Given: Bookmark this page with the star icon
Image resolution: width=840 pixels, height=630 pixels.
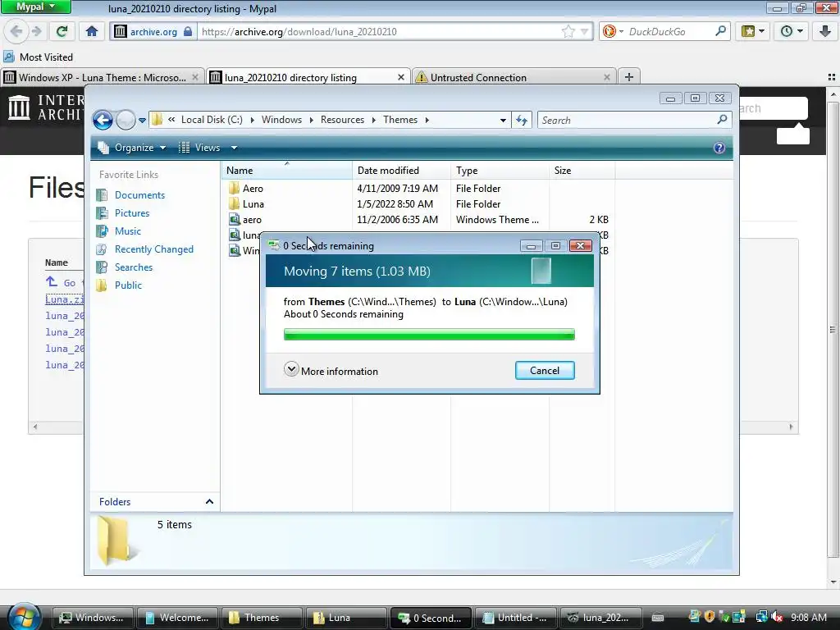Looking at the screenshot, I should 568,32.
